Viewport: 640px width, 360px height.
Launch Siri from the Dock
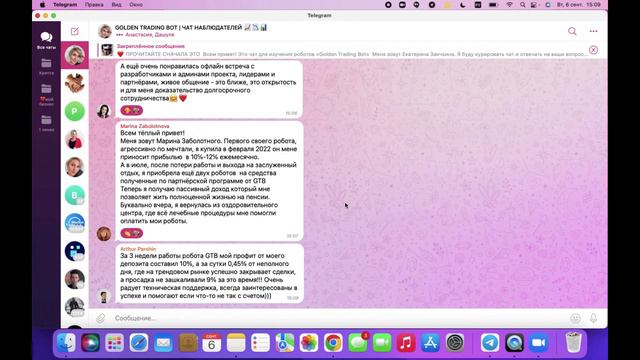(x=90, y=342)
